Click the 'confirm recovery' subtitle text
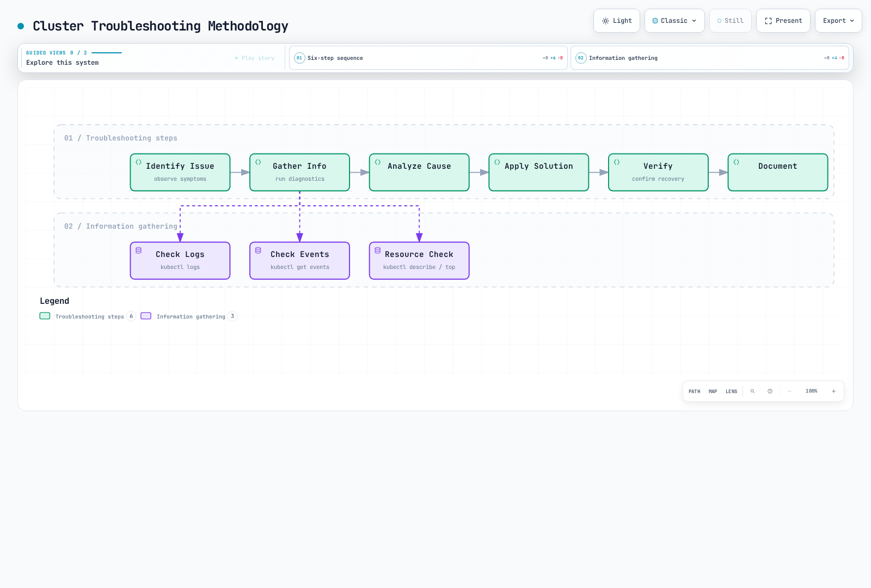The width and height of the screenshot is (871, 588). coord(658,179)
